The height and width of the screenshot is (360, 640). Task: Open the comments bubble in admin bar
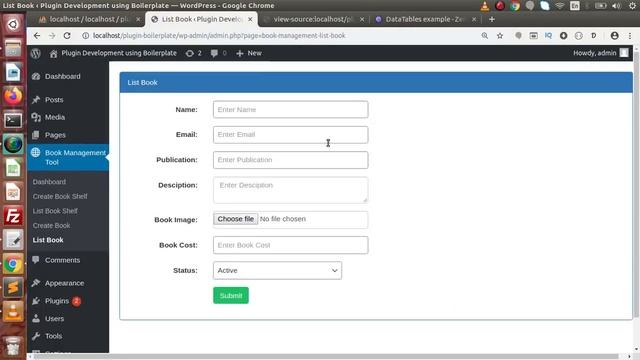[x=218, y=53]
